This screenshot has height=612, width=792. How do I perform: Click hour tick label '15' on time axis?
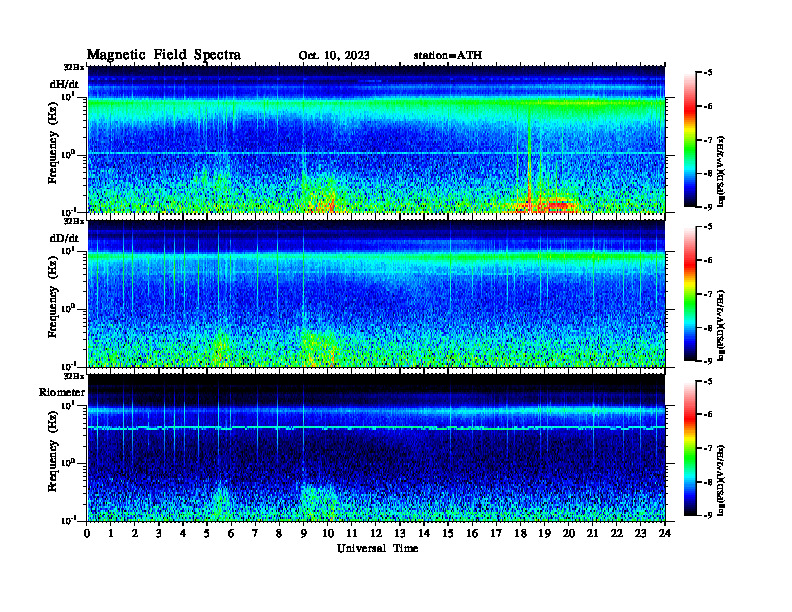(x=448, y=533)
